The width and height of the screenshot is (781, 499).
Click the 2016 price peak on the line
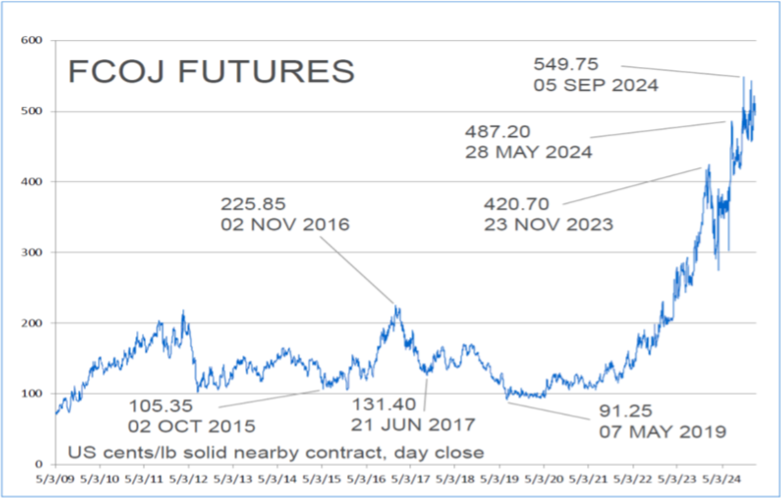coord(396,307)
